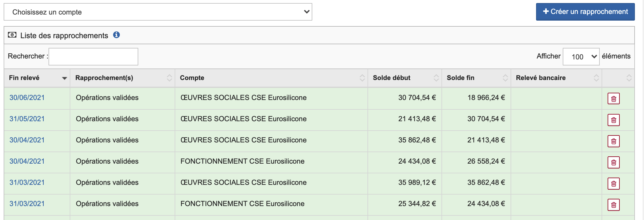Open the Choisissez un compte dropdown

pyautogui.click(x=158, y=12)
